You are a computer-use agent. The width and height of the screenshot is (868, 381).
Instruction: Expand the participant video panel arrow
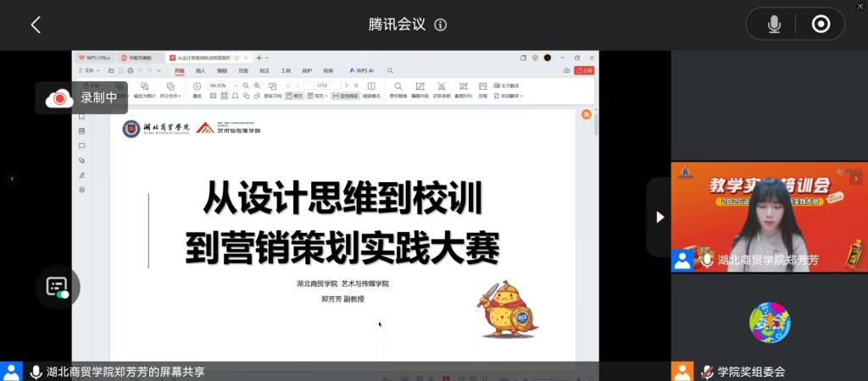[659, 217]
